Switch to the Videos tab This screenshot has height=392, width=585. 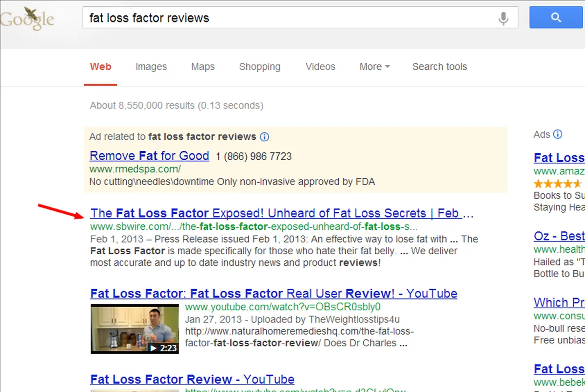pos(320,67)
